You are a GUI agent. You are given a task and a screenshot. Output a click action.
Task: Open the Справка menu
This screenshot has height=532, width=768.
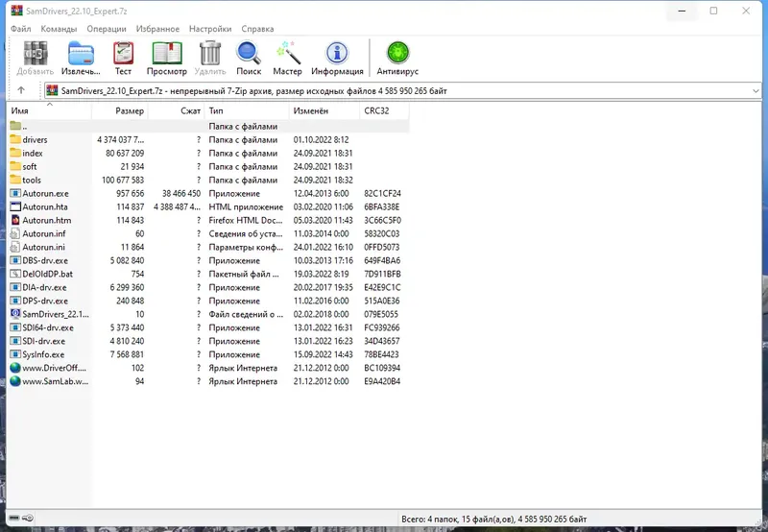click(257, 29)
